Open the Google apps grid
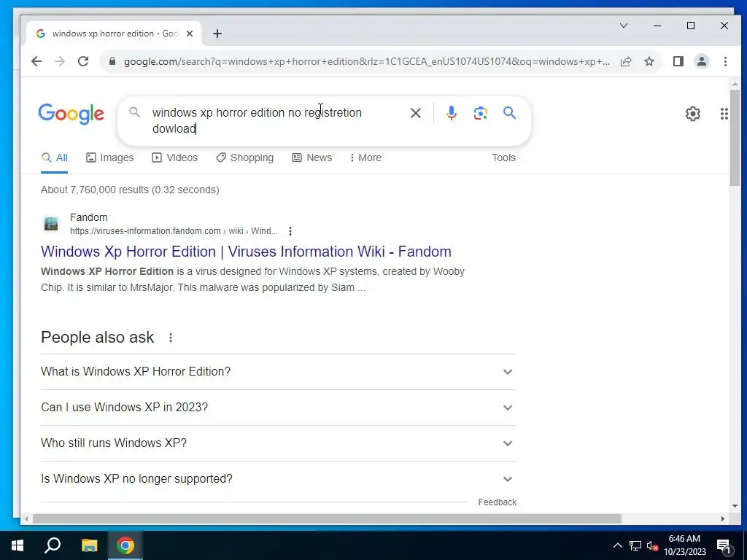The height and width of the screenshot is (560, 747). [724, 114]
